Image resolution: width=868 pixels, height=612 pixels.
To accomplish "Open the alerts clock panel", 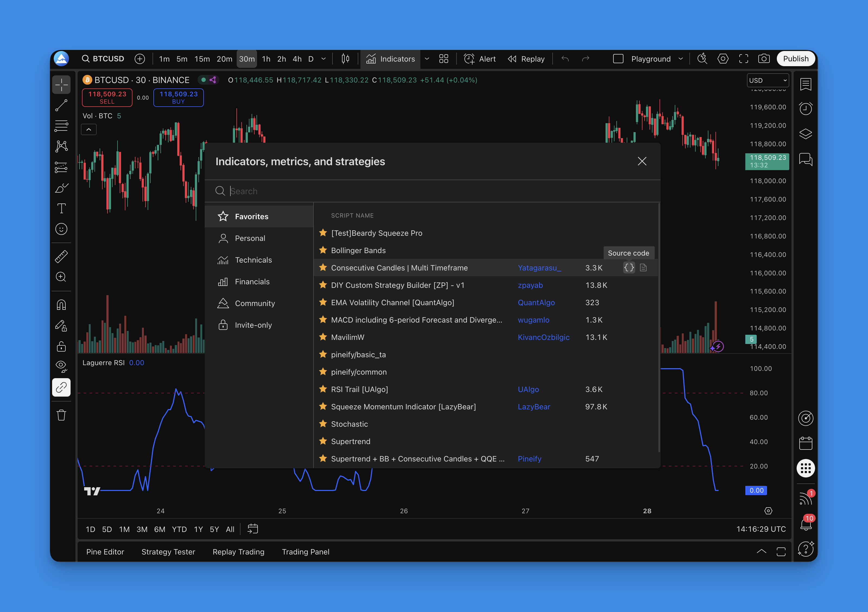I will coord(806,109).
